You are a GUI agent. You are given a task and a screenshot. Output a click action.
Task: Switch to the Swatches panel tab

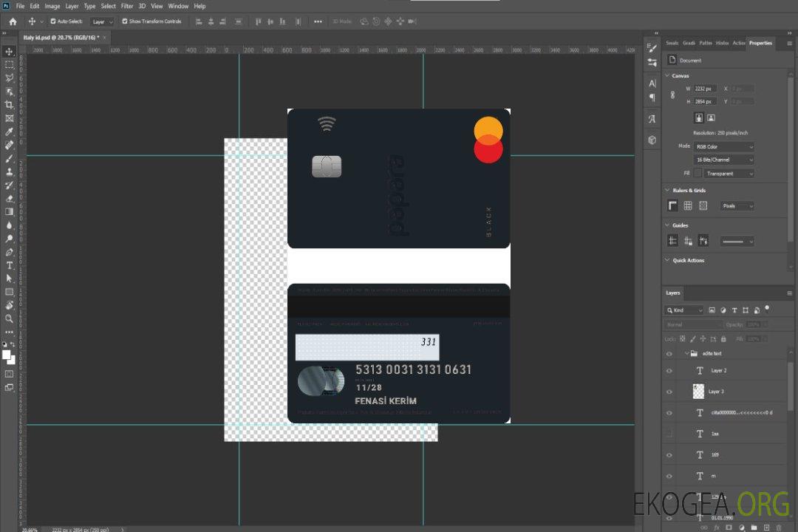[672, 43]
